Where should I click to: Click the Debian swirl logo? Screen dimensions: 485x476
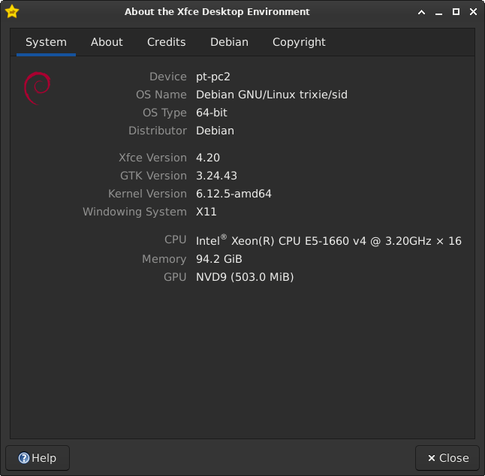[x=37, y=88]
